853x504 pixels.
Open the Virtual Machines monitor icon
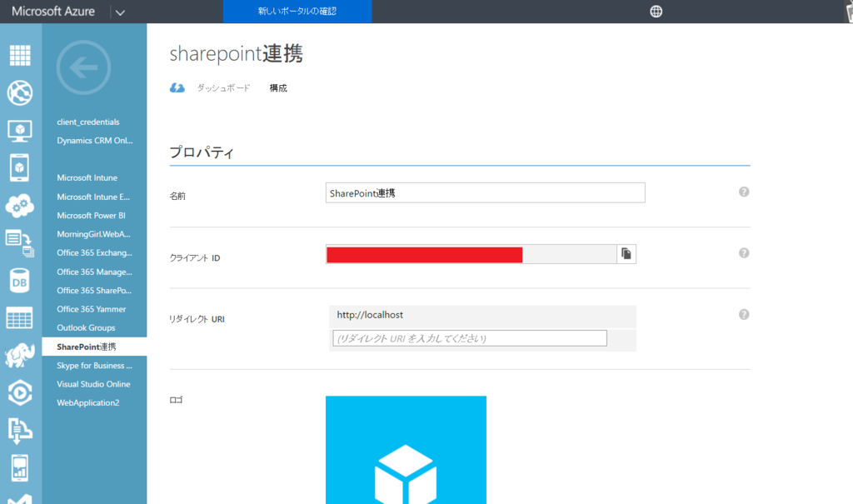pos(20,131)
